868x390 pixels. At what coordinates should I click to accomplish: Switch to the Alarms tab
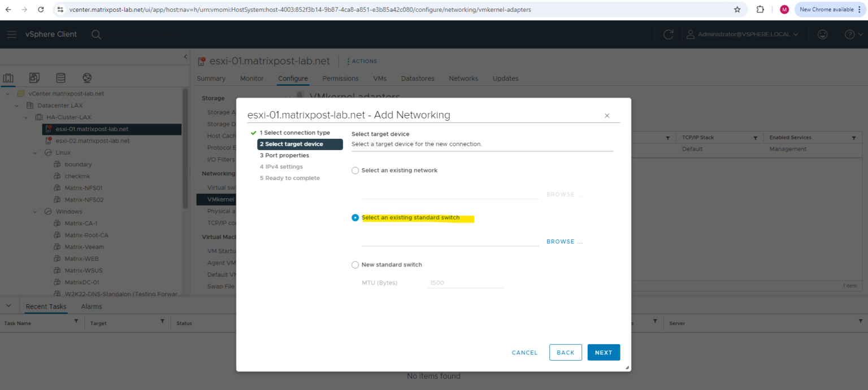[91, 306]
